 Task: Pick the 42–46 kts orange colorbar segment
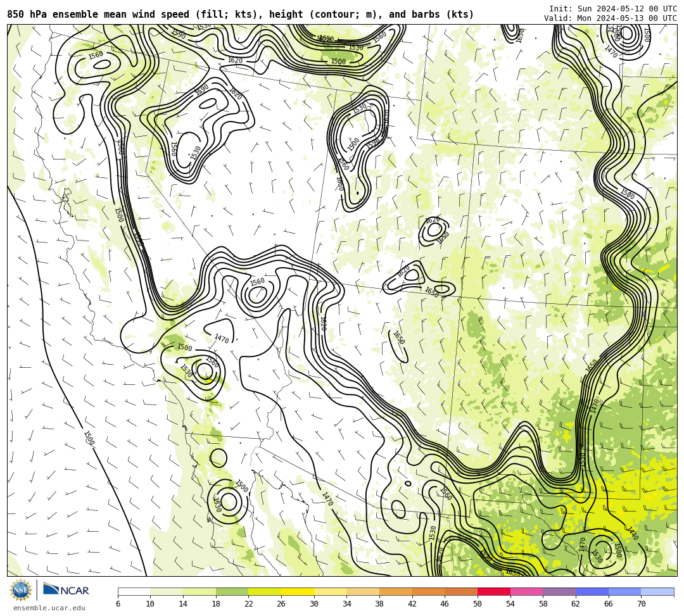428,591
